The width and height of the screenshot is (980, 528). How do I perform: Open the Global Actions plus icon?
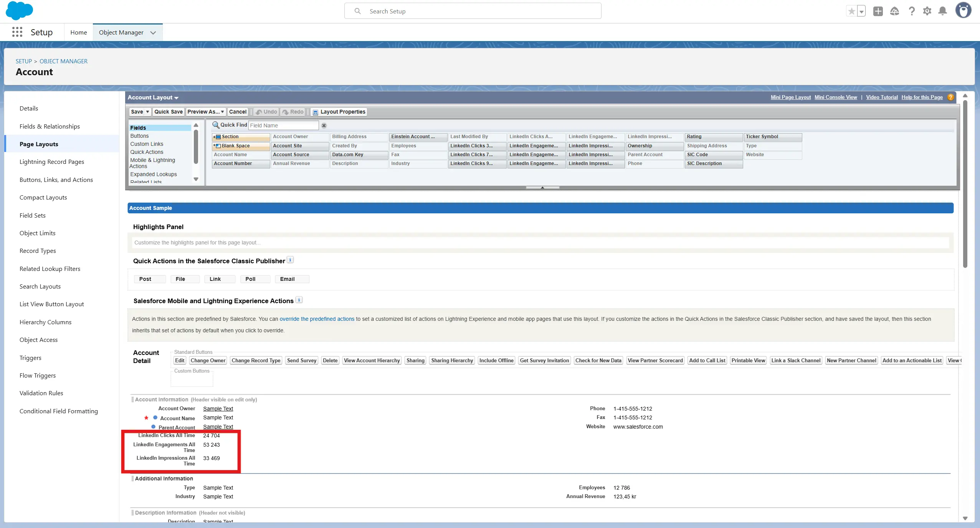[878, 11]
